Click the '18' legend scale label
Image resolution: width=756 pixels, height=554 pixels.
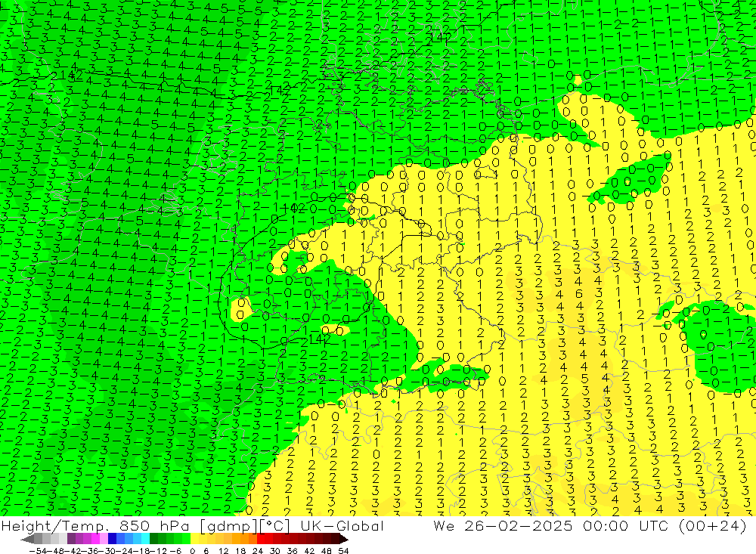coord(240,551)
